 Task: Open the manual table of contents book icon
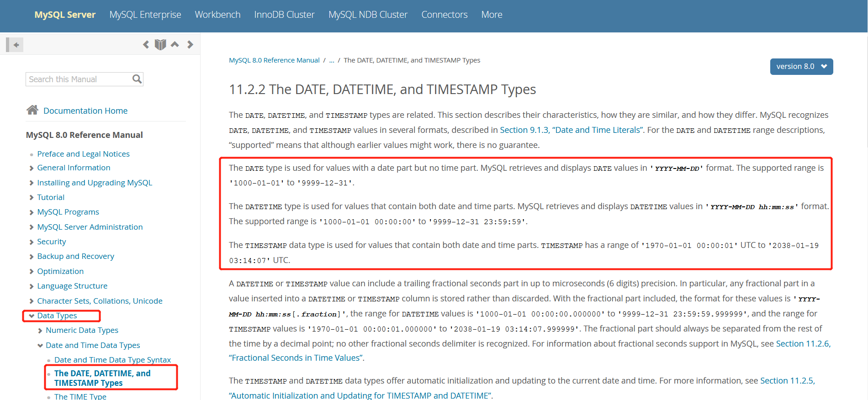160,44
